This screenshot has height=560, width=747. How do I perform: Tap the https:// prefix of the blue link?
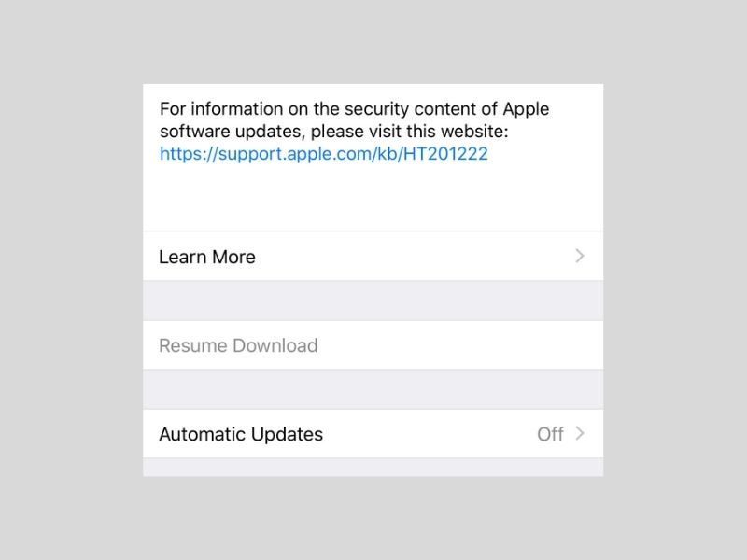point(189,154)
